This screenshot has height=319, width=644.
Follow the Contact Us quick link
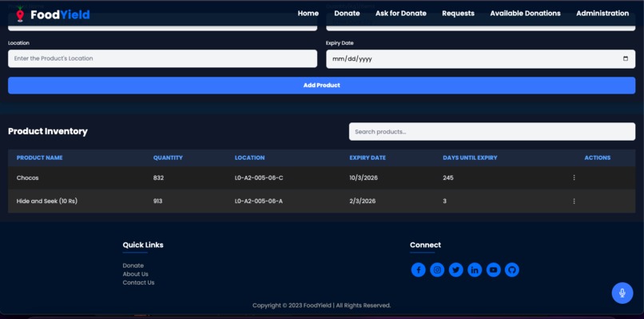pyautogui.click(x=138, y=283)
